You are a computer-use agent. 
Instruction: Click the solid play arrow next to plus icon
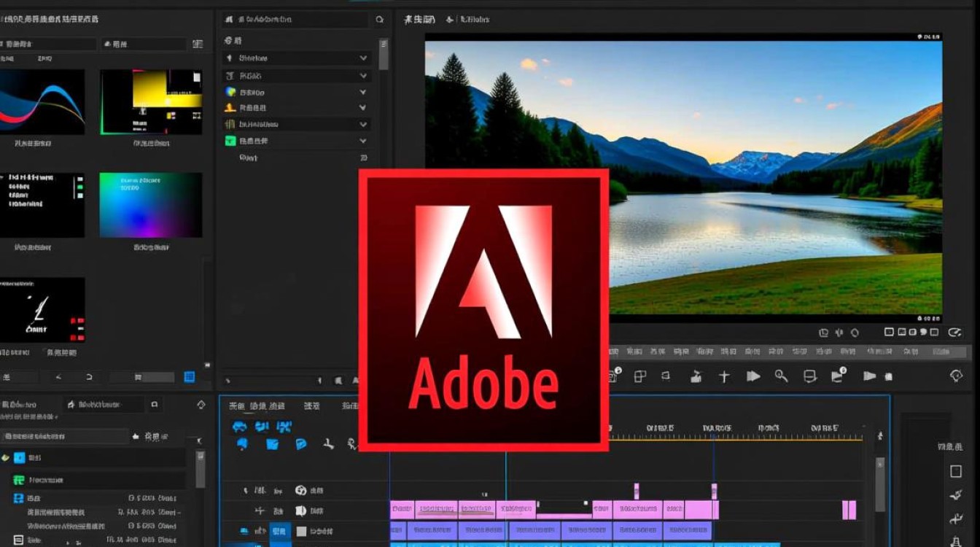pos(753,376)
